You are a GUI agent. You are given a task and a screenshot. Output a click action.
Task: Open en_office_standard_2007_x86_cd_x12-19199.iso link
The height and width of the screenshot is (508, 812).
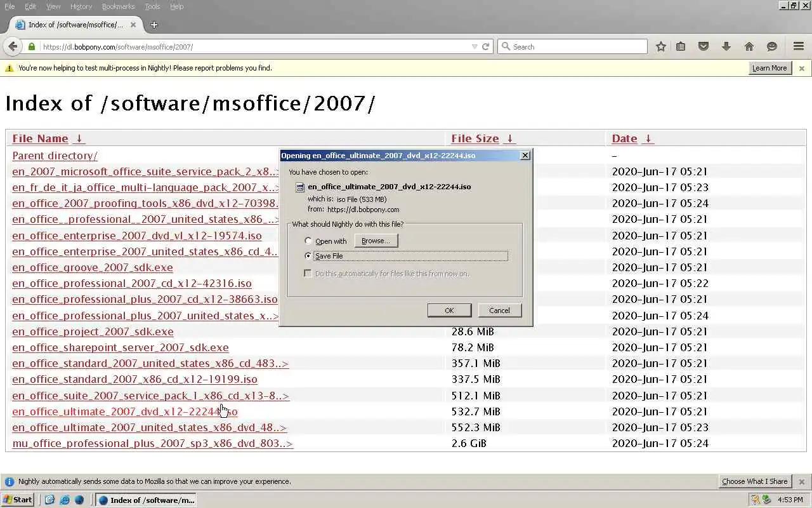tap(134, 379)
